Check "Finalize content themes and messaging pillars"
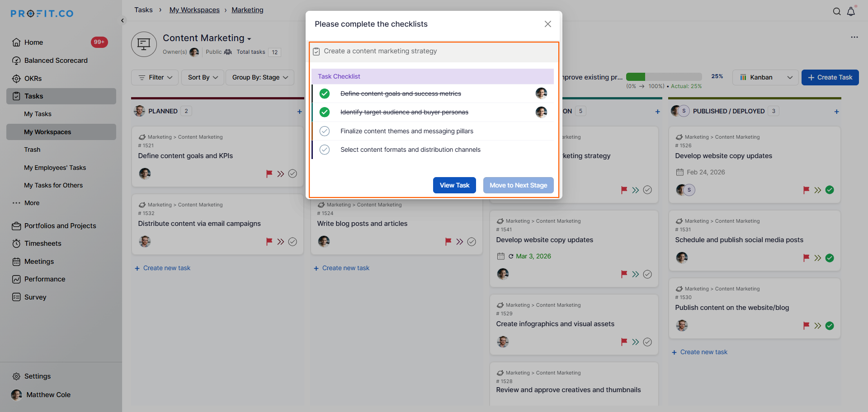Viewport: 868px width, 412px height. (x=325, y=131)
